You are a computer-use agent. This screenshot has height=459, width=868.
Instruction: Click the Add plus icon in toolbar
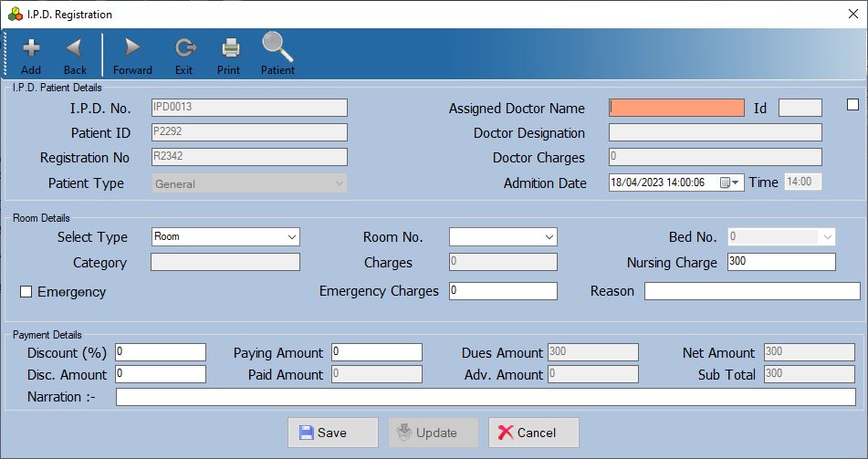pos(31,48)
